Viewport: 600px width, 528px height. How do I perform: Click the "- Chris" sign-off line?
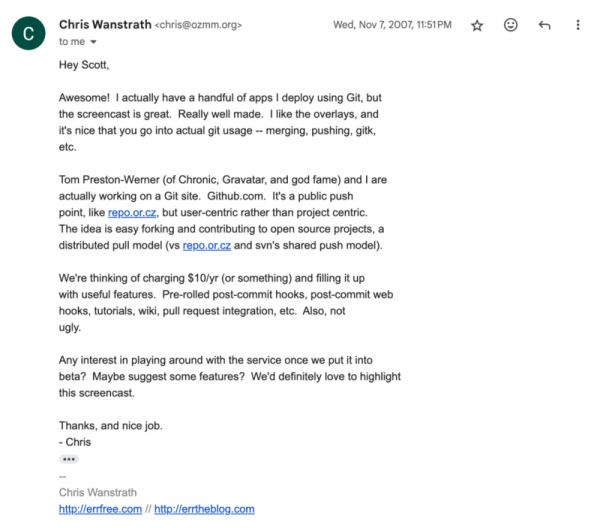pos(75,441)
